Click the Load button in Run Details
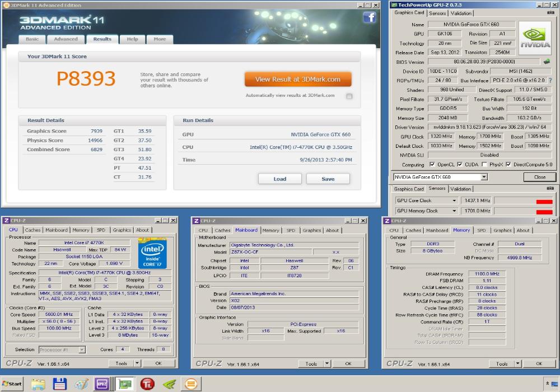The image size is (560, 392). (x=280, y=179)
